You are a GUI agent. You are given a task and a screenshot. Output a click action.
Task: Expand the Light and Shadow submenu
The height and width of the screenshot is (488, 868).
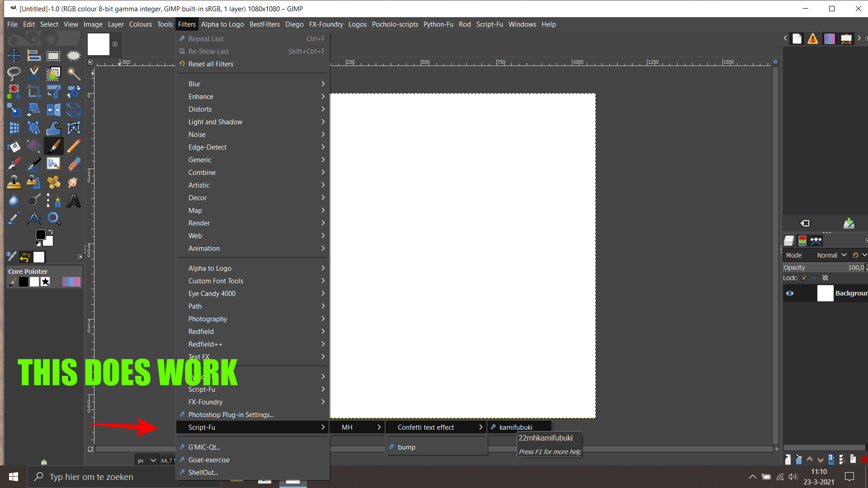click(x=252, y=122)
